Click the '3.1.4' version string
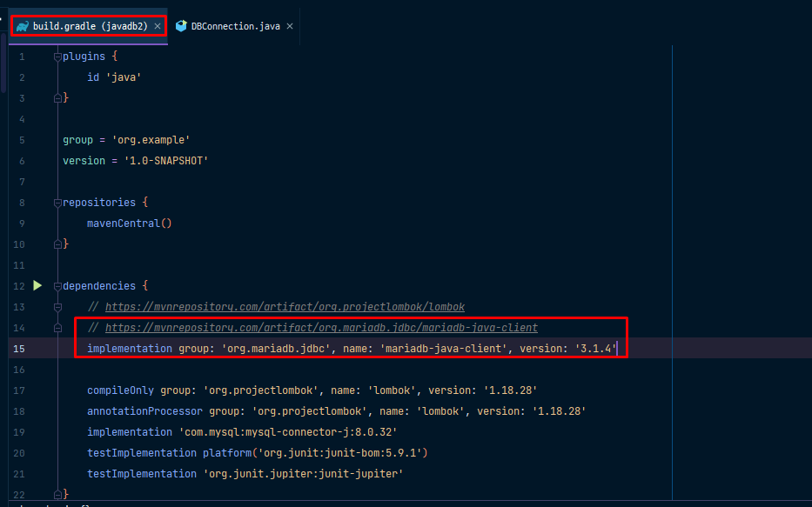Screen dimensions: 812x507 595,348
